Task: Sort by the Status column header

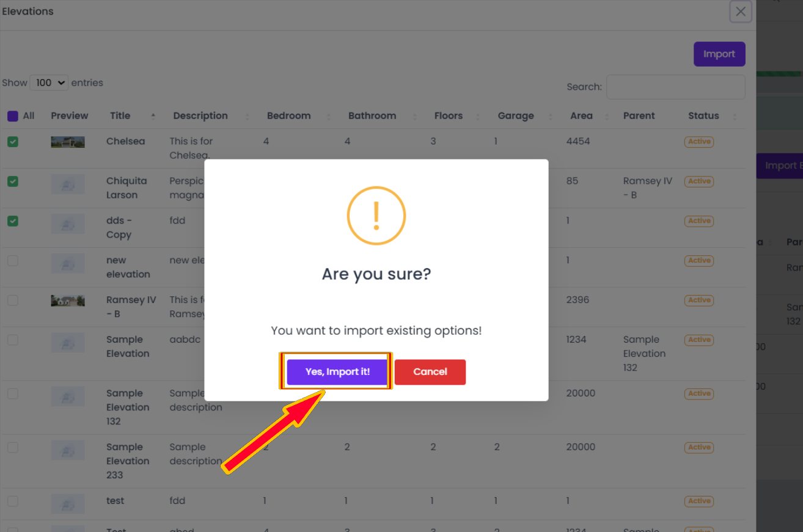Action: [x=703, y=115]
